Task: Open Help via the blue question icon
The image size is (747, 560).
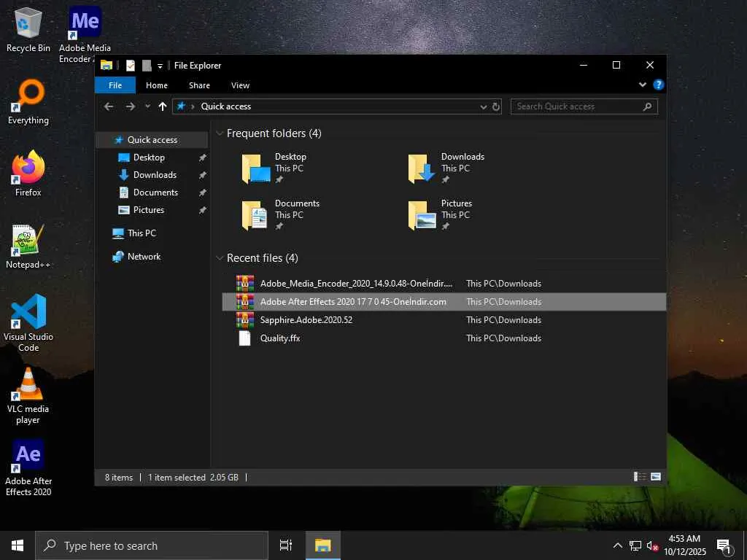Action: click(x=659, y=85)
